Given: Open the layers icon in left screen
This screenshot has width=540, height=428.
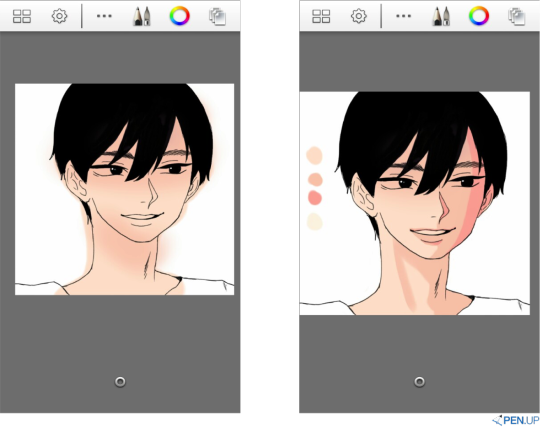Looking at the screenshot, I should 218,17.
